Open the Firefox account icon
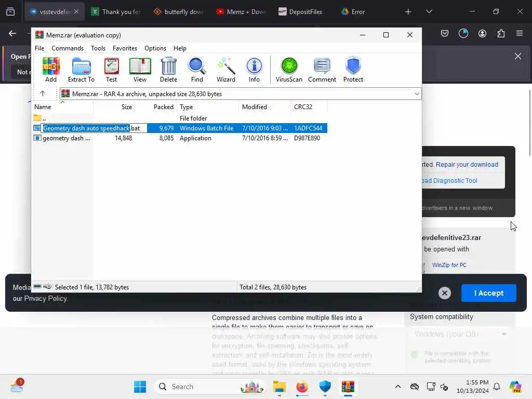 (x=482, y=33)
